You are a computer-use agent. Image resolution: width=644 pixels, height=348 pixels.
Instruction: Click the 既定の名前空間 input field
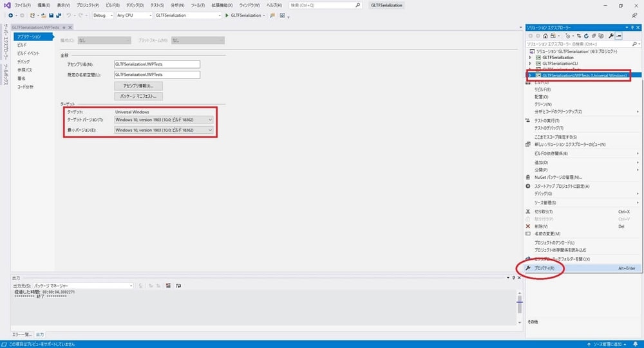pyautogui.click(x=157, y=75)
